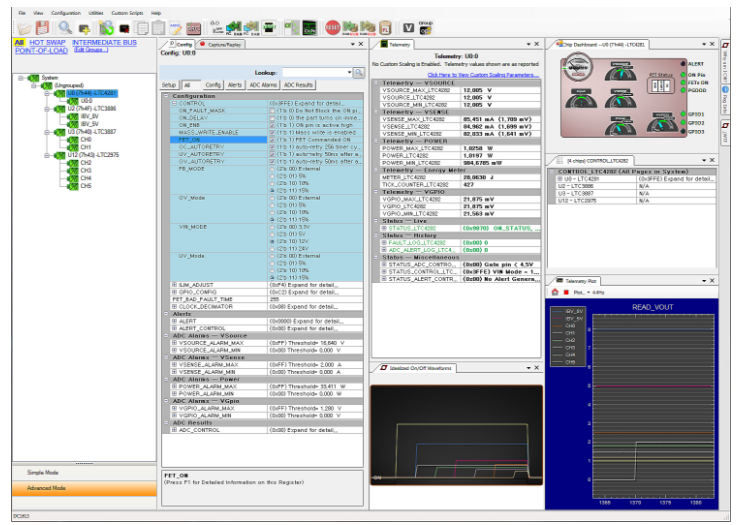This screenshot has width=743, height=525.
Task: Click the red stop icon in Telemetry Plot
Action: point(568,292)
